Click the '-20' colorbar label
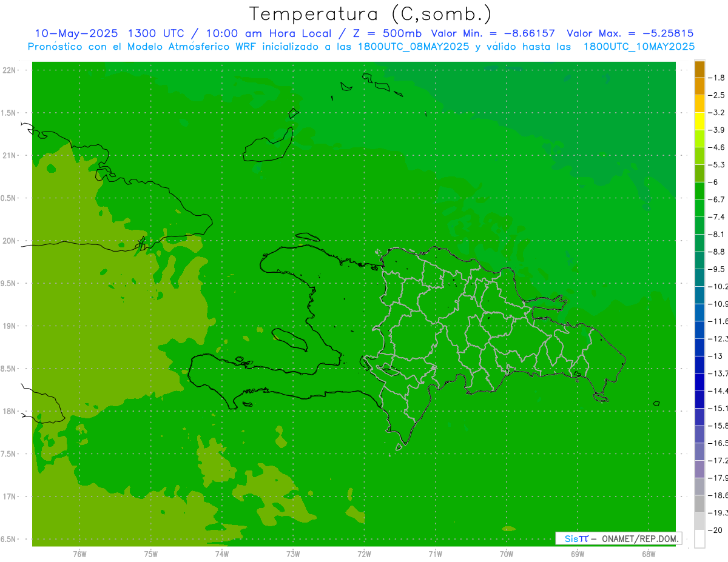This screenshot has height=562, width=728. [715, 530]
